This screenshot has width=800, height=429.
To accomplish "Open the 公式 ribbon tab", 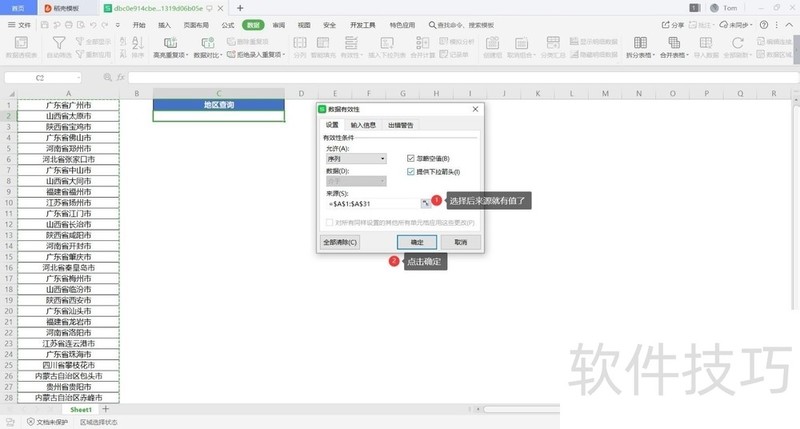I will (x=228, y=24).
